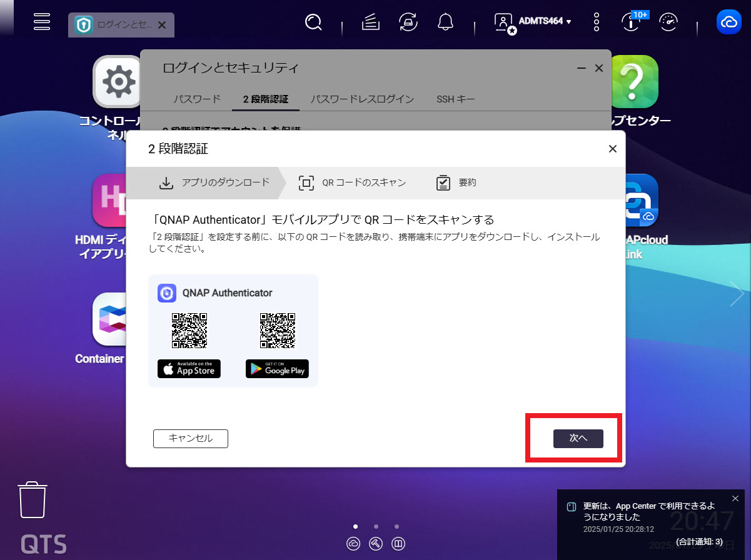Minimize the ログインとセキュリティ window

point(582,68)
